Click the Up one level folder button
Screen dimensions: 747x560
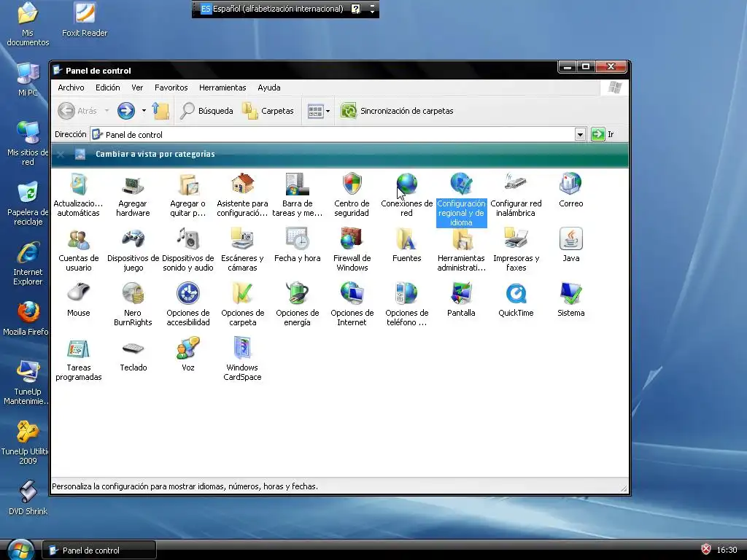click(160, 111)
